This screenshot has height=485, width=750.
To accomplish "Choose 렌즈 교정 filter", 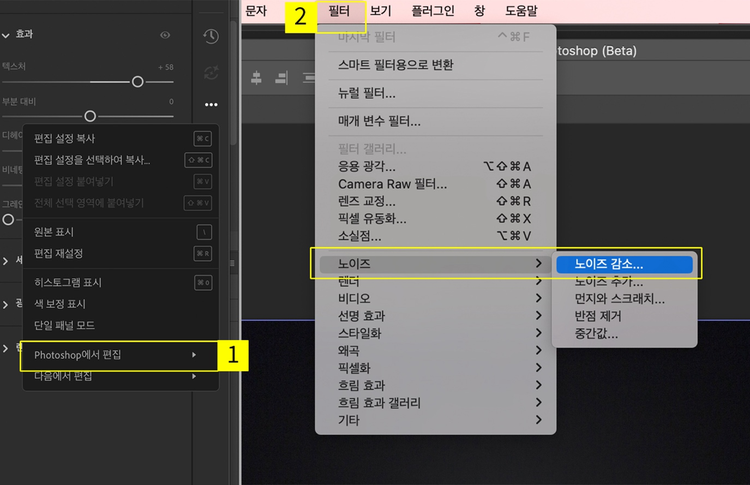I will [x=436, y=201].
